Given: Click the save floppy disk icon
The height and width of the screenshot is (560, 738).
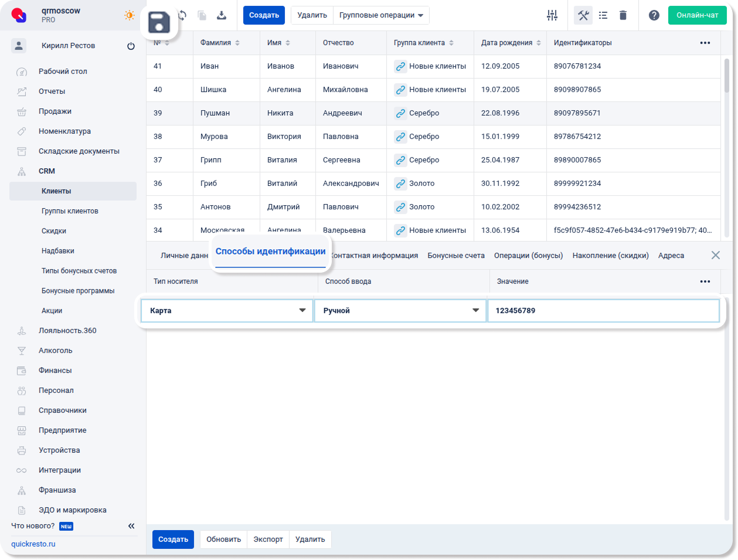Looking at the screenshot, I should 159,23.
